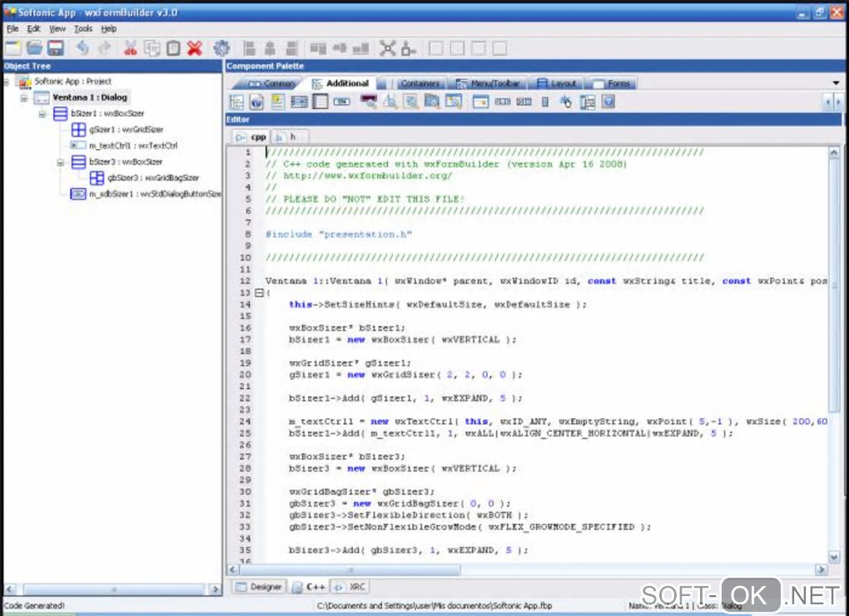Open the palette tab list dropdown arrow
849x616 pixels.
pyautogui.click(x=836, y=83)
